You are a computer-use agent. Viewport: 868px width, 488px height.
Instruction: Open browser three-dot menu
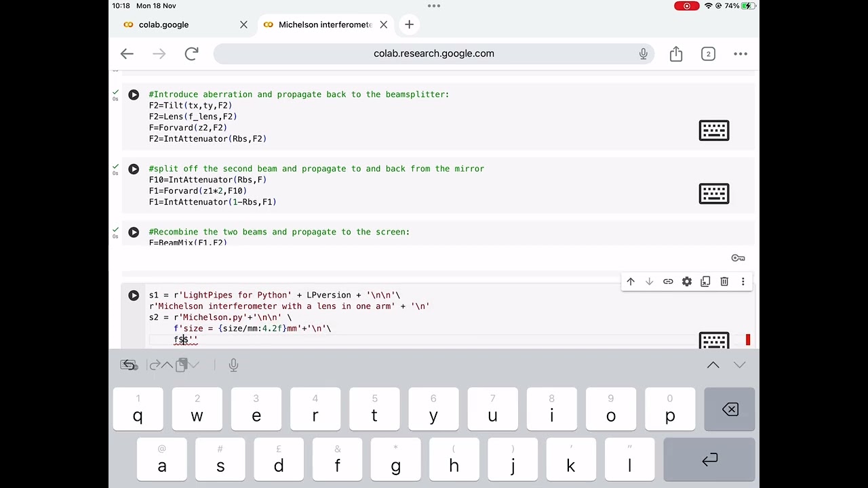741,54
